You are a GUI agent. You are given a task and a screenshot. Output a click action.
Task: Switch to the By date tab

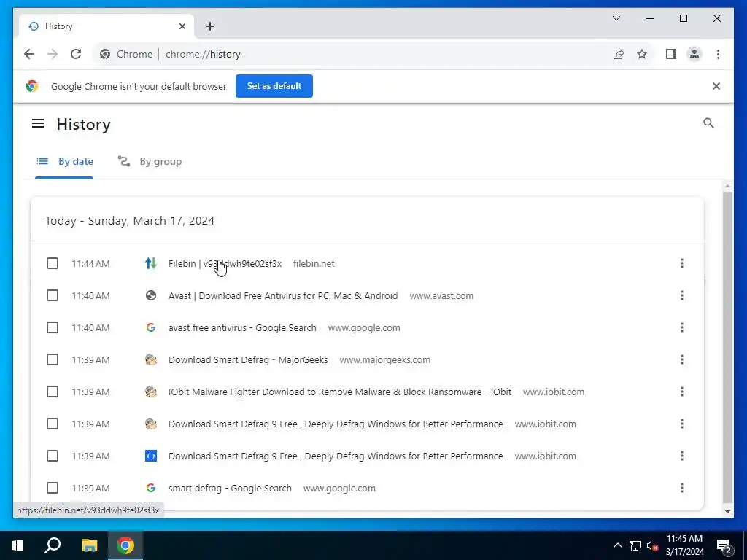pos(64,161)
